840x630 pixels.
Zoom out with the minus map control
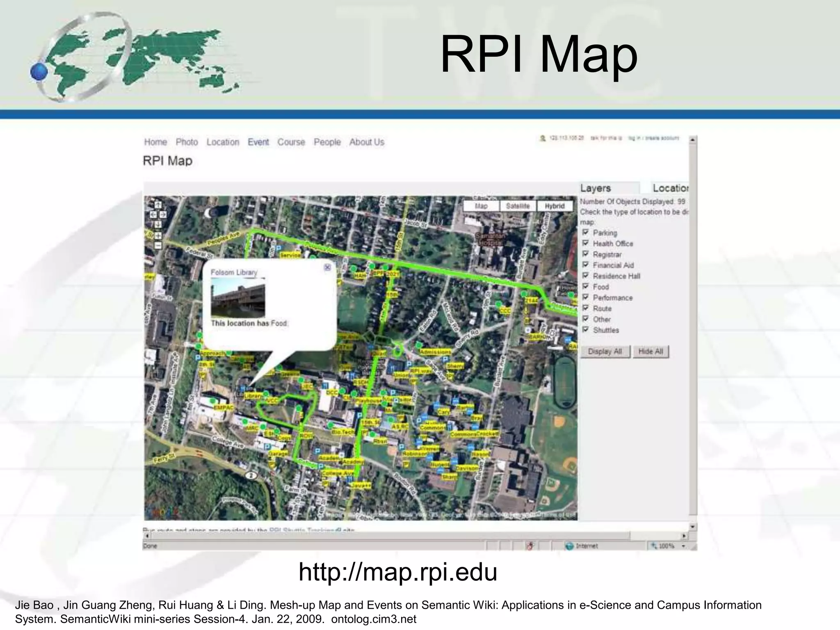pos(158,246)
